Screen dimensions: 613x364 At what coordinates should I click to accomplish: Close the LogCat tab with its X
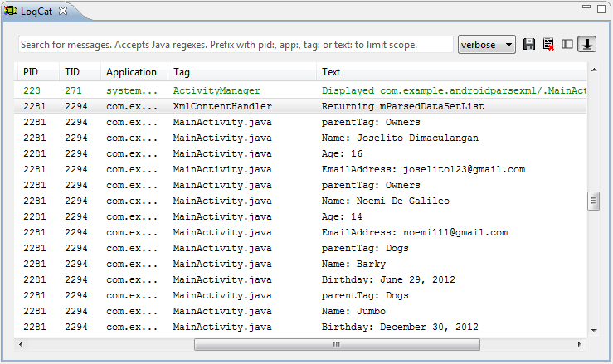[x=62, y=11]
